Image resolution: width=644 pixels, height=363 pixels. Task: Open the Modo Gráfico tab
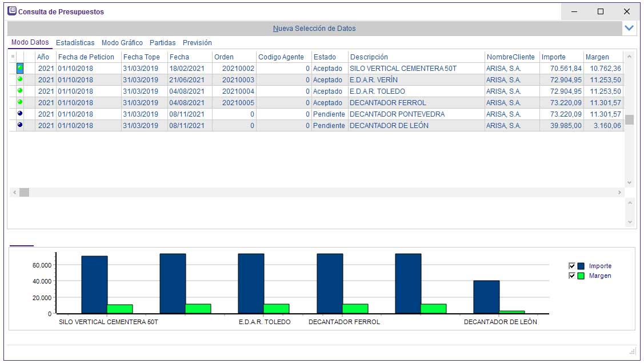(x=122, y=43)
